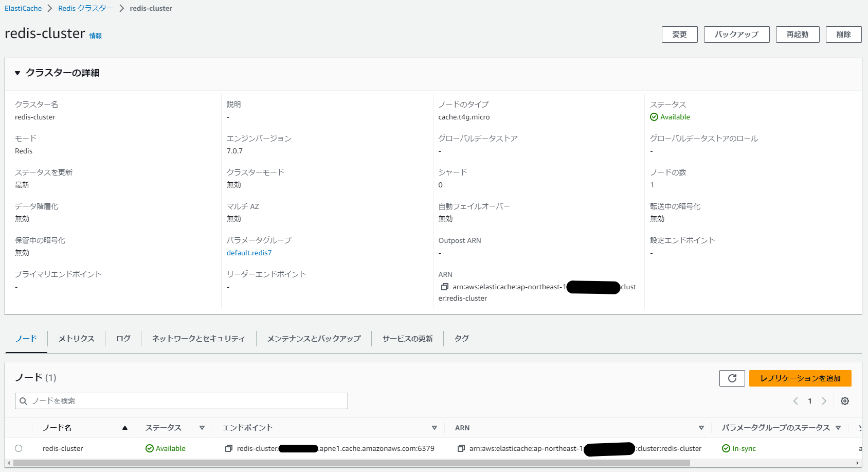The image size is (868, 472).
Task: Open the パラメータグループのステータス filter dropdown
Action: point(839,427)
